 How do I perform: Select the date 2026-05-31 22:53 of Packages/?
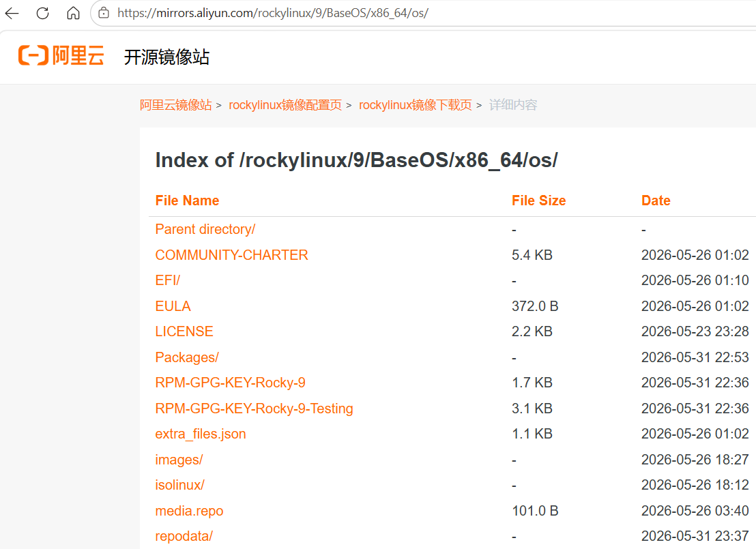point(695,357)
